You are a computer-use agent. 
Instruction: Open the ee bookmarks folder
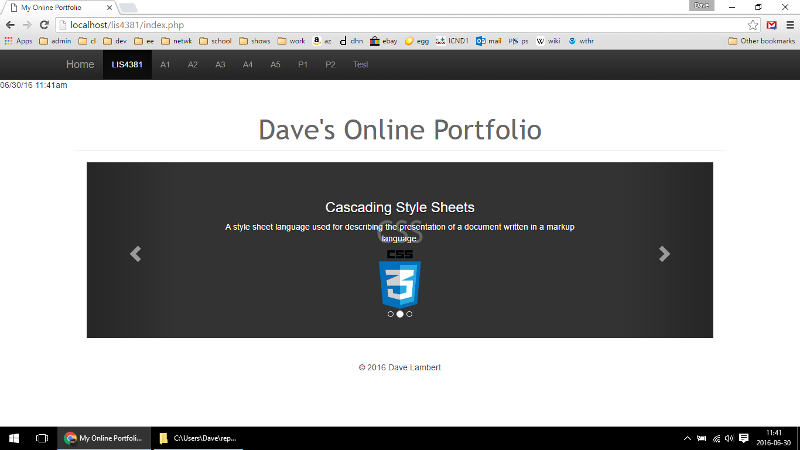pyautogui.click(x=144, y=41)
